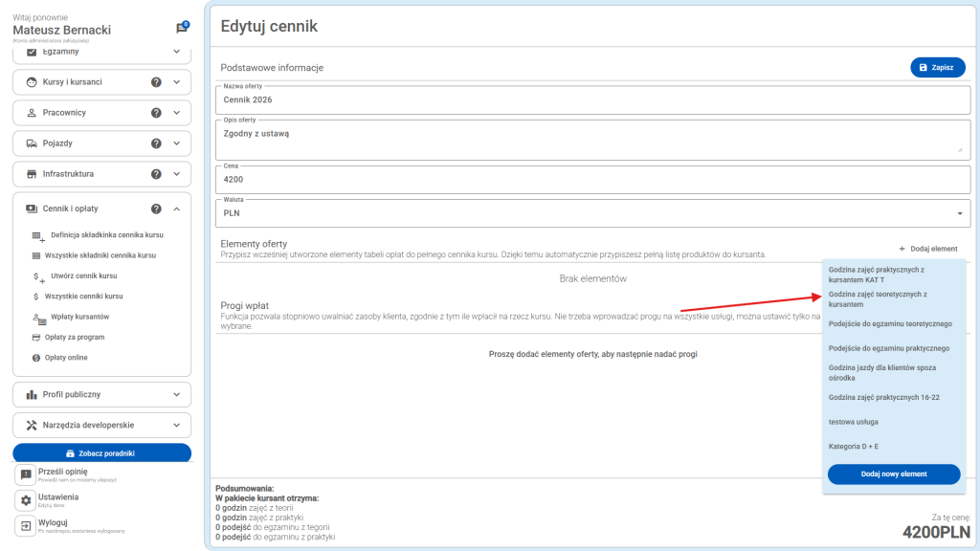Collapse the Cennik i opłaty section
This screenshot has width=980, height=551.
[x=176, y=209]
